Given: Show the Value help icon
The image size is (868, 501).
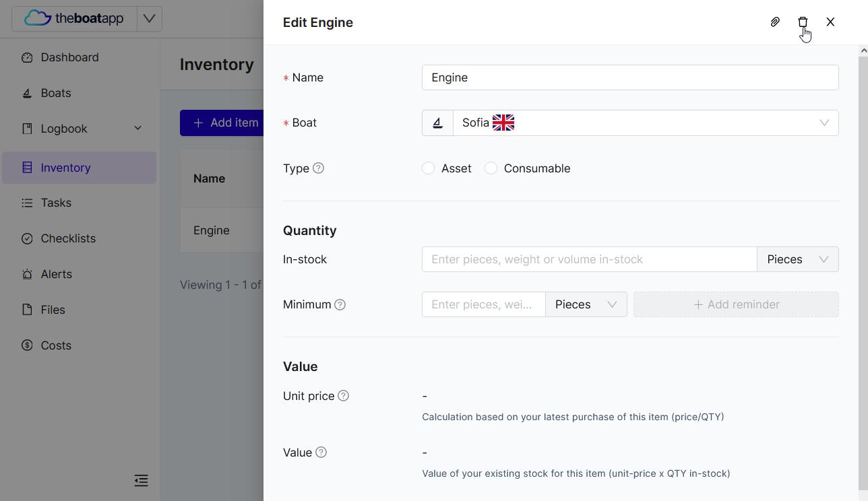Looking at the screenshot, I should pos(321,453).
